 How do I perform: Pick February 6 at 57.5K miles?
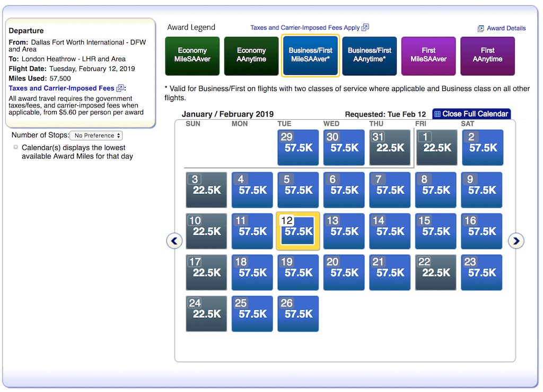[x=344, y=190]
